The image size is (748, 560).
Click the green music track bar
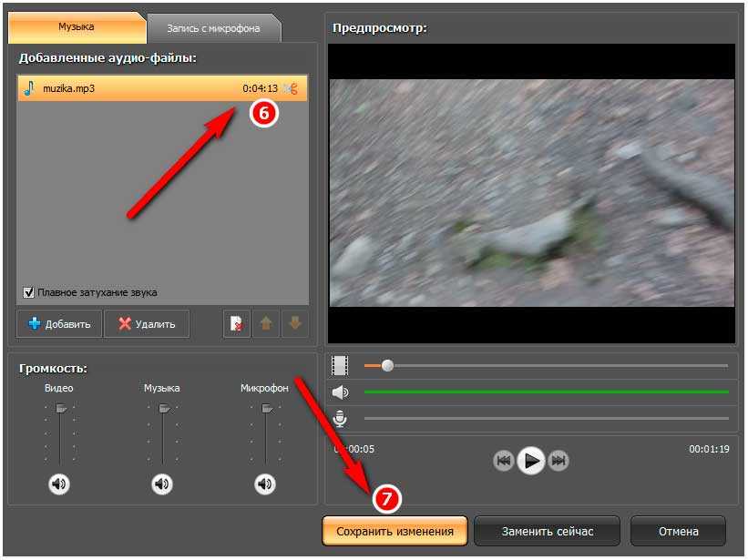(547, 392)
